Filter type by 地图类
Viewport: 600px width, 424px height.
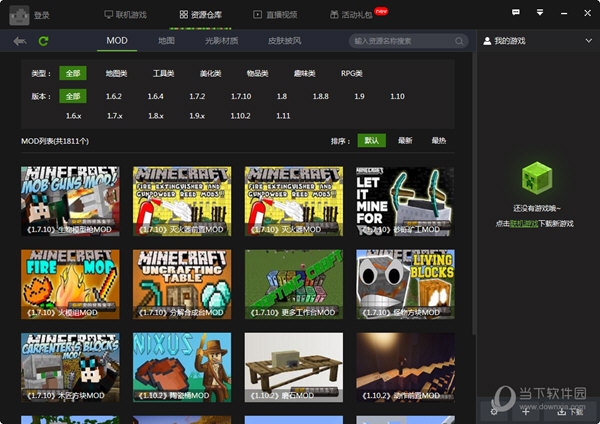[116, 73]
